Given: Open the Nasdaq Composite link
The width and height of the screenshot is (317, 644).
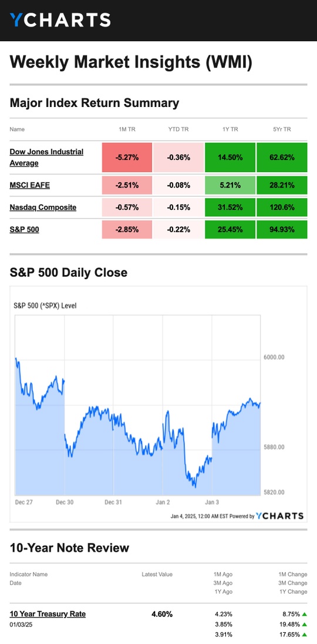Looking at the screenshot, I should tap(43, 207).
